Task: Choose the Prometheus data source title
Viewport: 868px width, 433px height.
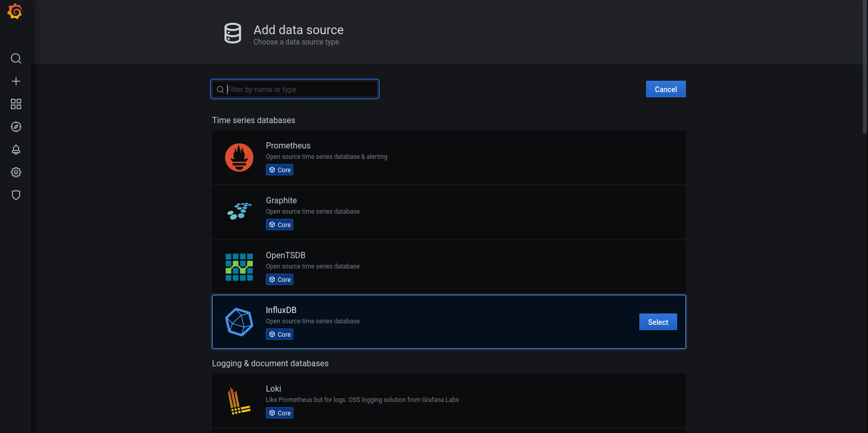Action: point(288,145)
